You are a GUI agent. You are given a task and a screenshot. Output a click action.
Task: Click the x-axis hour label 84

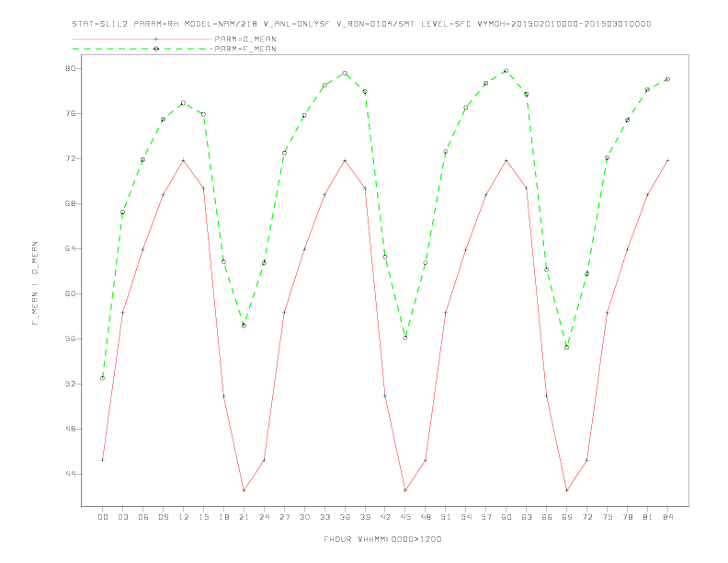coord(667,517)
